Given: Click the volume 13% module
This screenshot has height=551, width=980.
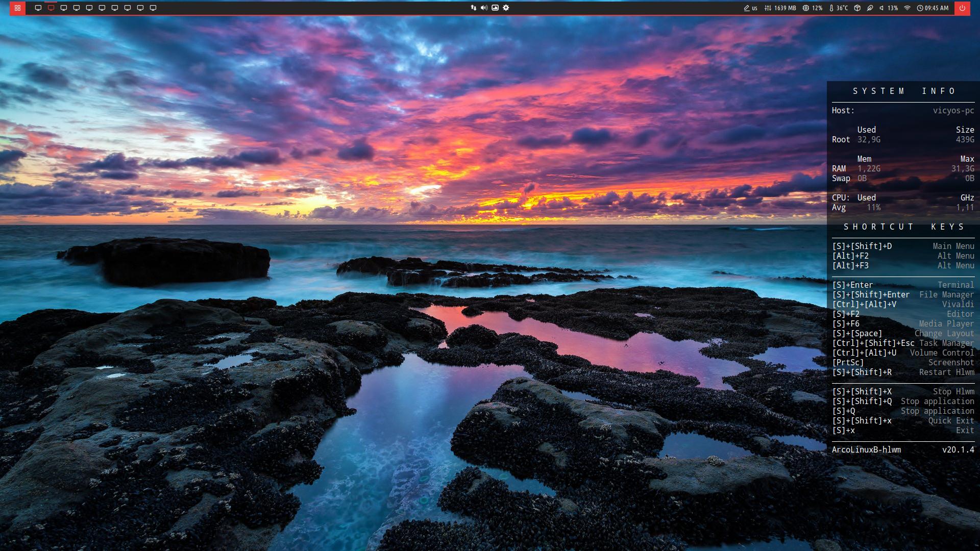Looking at the screenshot, I should (888, 8).
